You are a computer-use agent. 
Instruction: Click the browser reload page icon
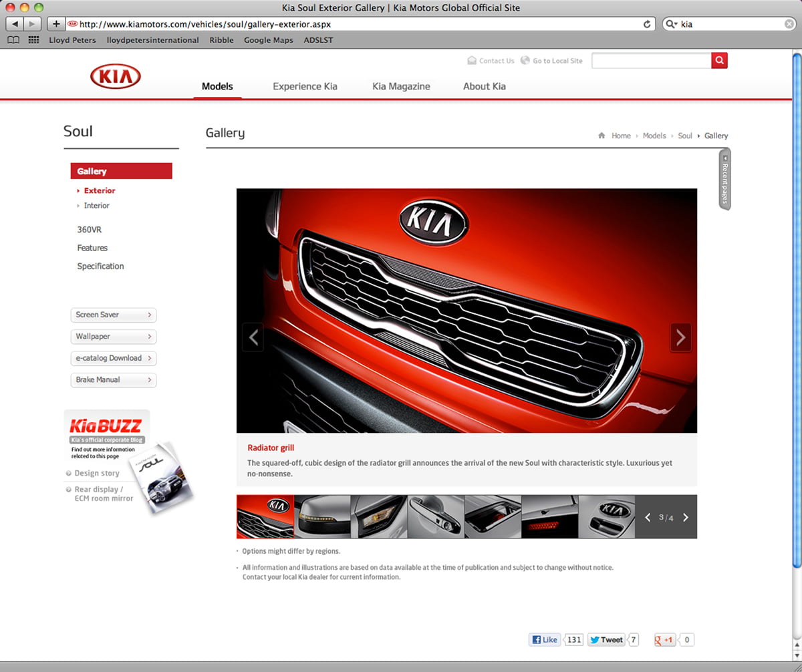647,24
